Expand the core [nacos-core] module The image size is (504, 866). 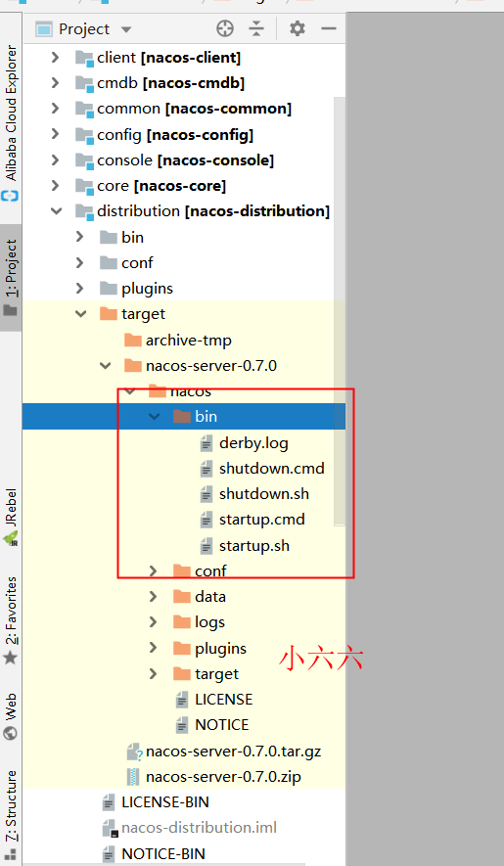(55, 186)
